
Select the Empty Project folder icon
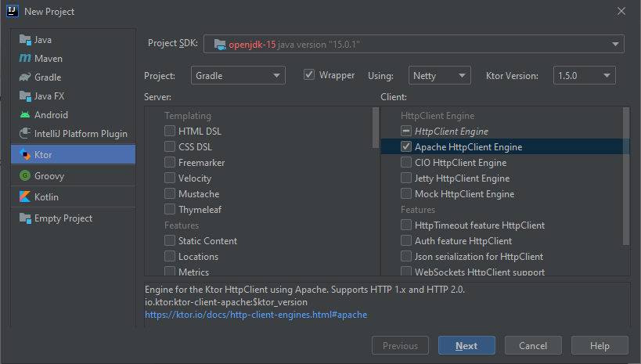click(x=25, y=218)
